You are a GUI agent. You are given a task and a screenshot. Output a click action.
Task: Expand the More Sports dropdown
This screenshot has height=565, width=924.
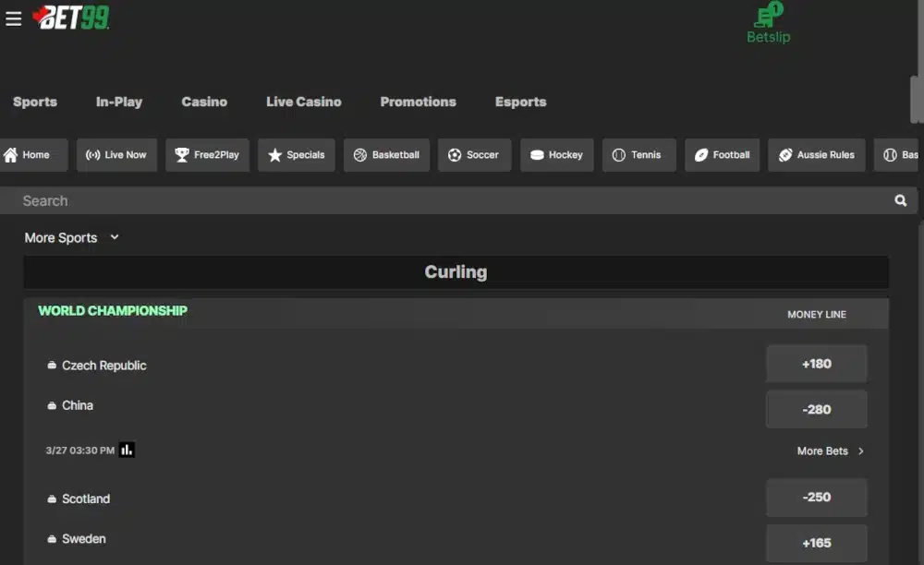click(73, 237)
